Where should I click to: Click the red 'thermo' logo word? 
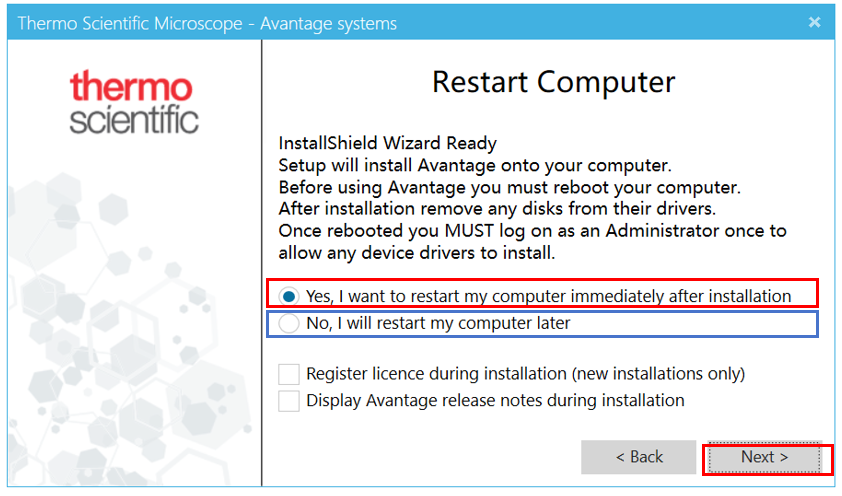(131, 86)
